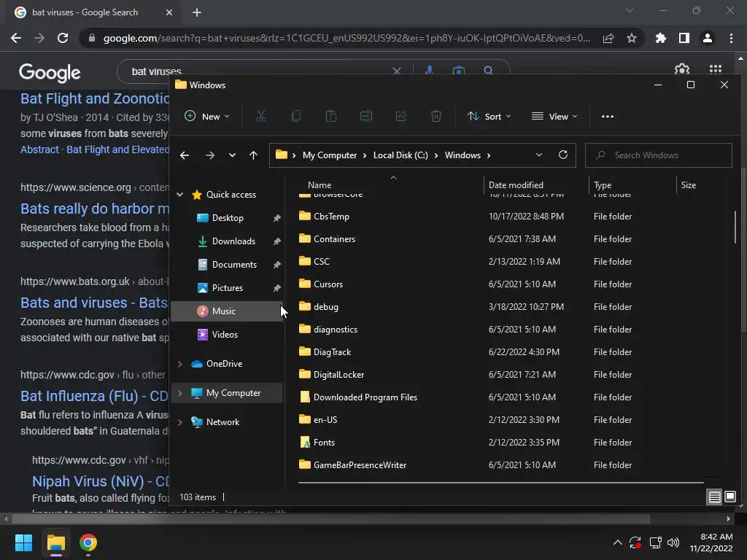The width and height of the screenshot is (747, 560).
Task: Expand chevron after Windows in breadcrumb
Action: 489,155
